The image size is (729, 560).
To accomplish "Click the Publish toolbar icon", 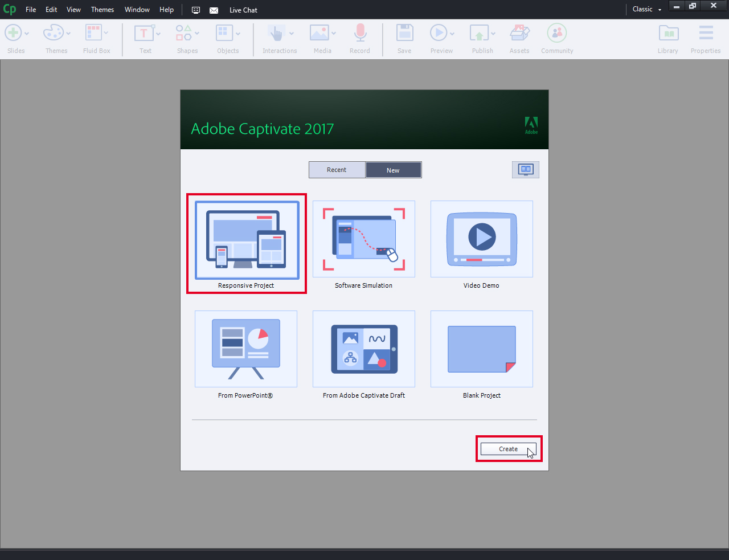I will (x=479, y=33).
